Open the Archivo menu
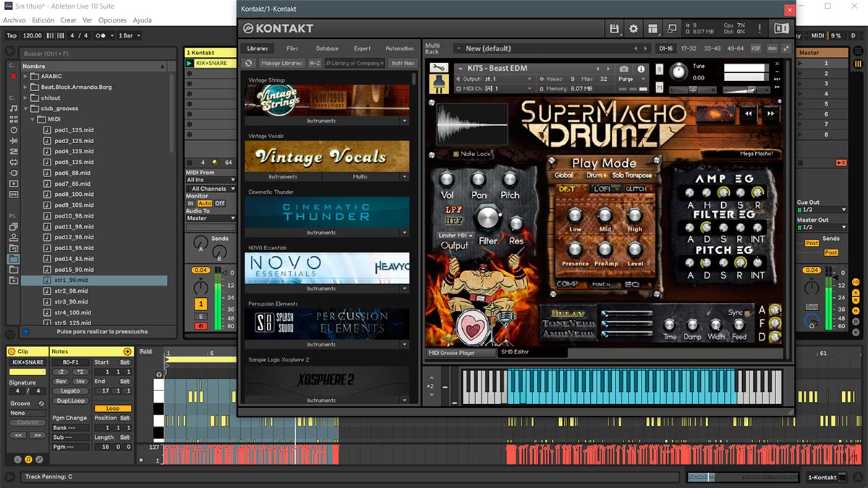The image size is (868, 488). point(14,20)
